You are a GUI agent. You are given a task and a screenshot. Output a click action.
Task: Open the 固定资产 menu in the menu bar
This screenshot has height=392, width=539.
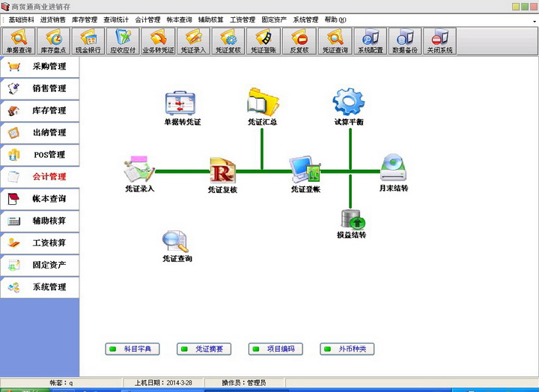coord(274,20)
